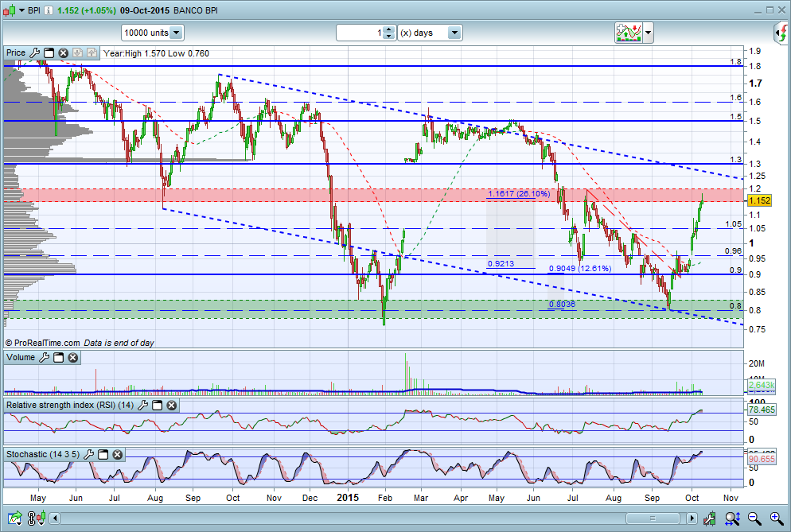Click the current price tag 1.152 on axis
This screenshot has height=532, width=791.
[758, 202]
